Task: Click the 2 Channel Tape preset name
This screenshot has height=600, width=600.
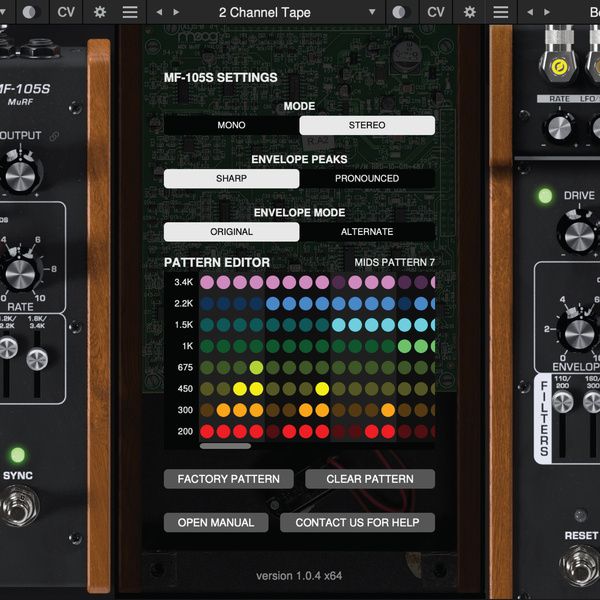Action: click(x=265, y=12)
